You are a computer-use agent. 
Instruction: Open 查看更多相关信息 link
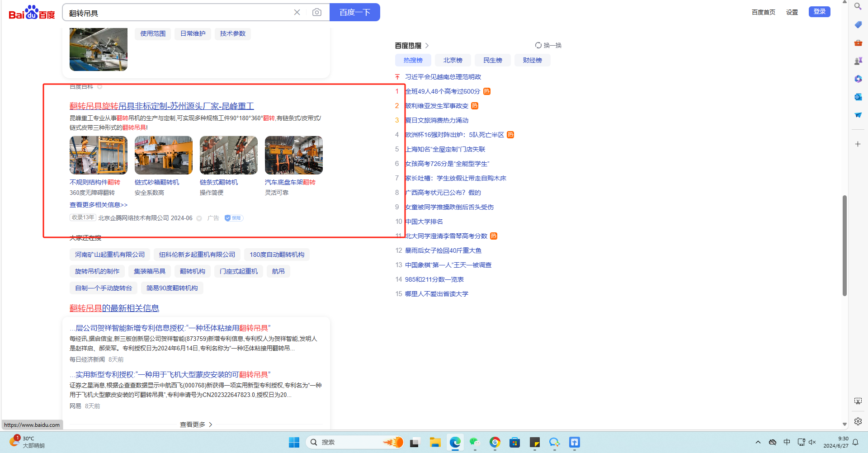99,205
